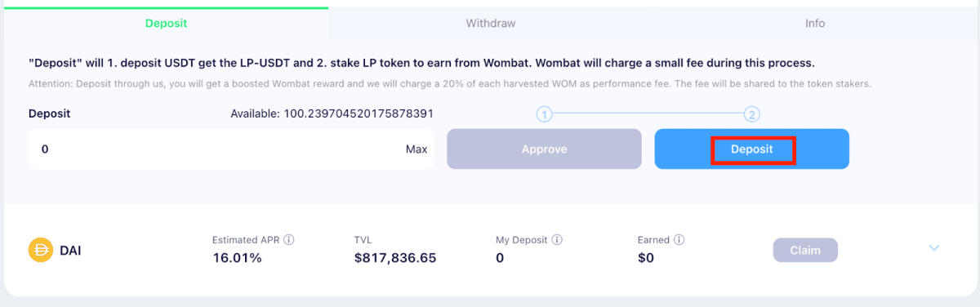Open the Info tab
The height and width of the screenshot is (307, 980).
point(815,23)
